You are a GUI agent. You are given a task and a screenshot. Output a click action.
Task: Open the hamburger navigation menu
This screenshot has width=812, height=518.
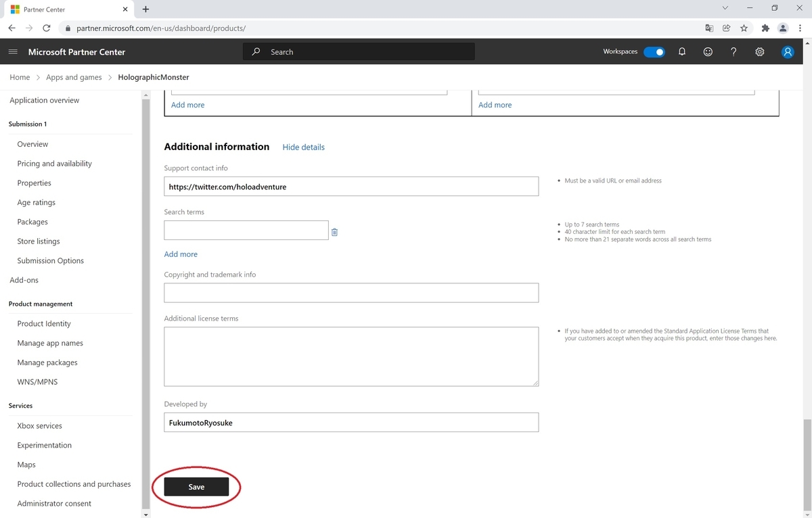[13, 52]
